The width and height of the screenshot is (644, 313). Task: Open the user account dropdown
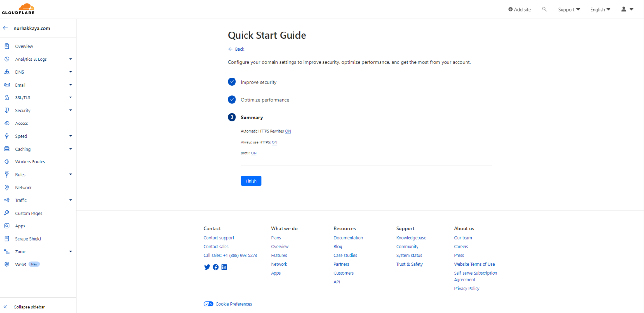point(627,9)
